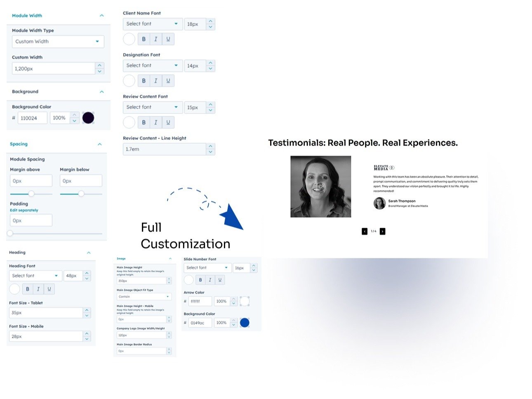This screenshot has width=532, height=399.
Task: Toggle bold for Heading Font
Action: tap(28, 289)
